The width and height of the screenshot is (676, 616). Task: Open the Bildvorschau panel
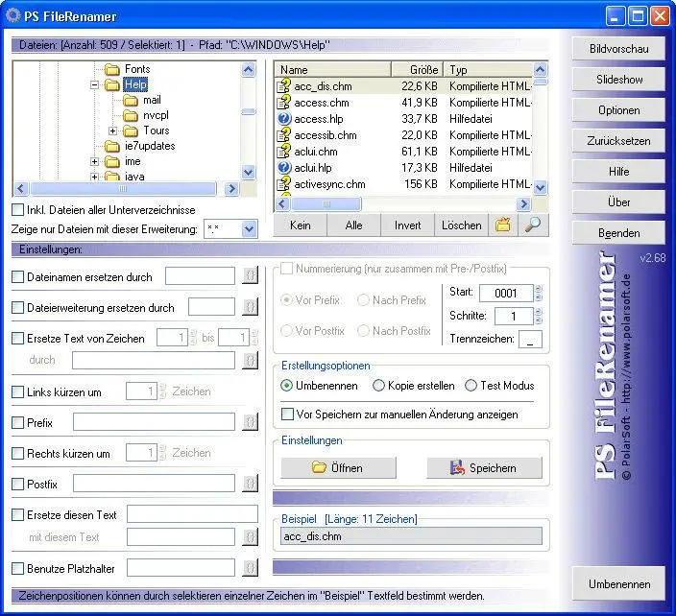[618, 49]
